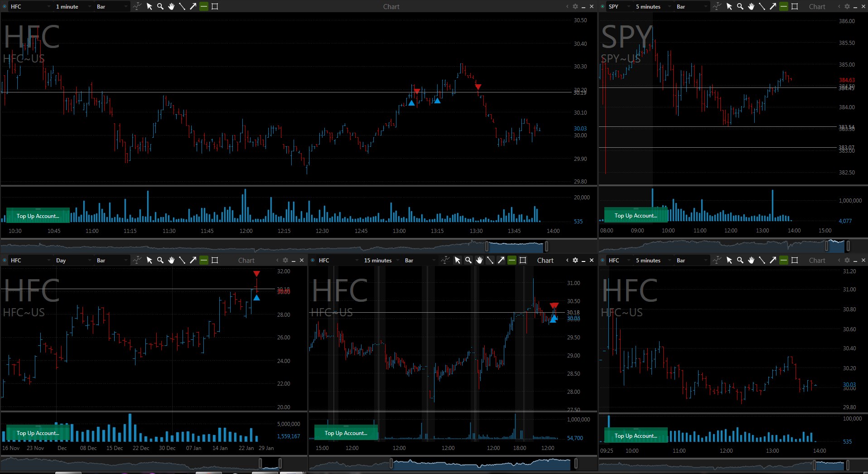The image size is (868, 474).
Task: Click Top Up Account in HFC Day chart
Action: tap(38, 433)
